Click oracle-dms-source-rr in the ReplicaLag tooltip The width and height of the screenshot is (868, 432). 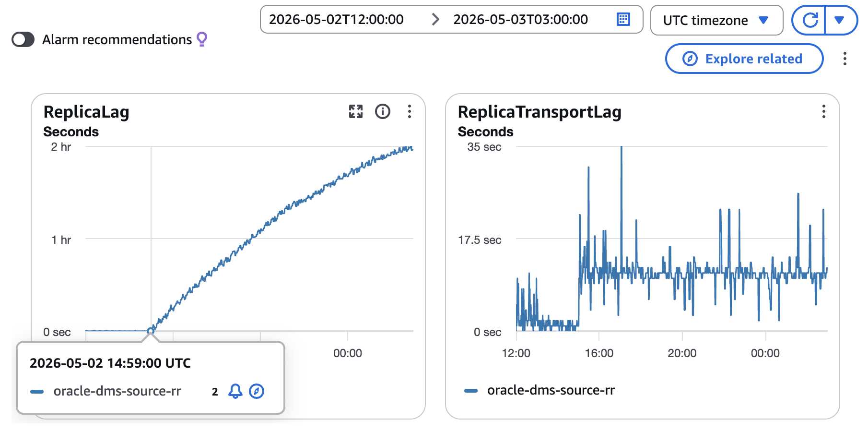coord(117,391)
